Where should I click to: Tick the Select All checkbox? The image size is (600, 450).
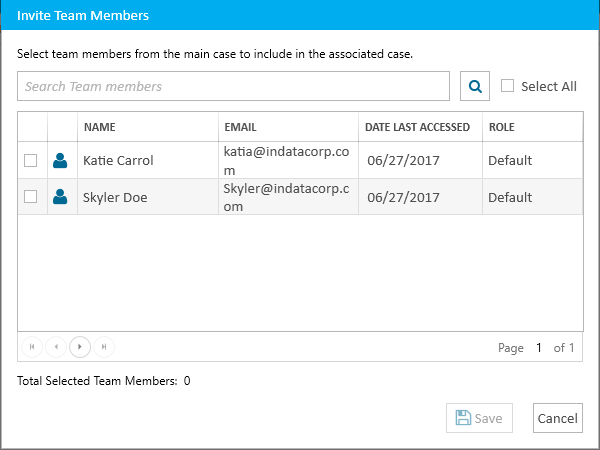pyautogui.click(x=507, y=86)
